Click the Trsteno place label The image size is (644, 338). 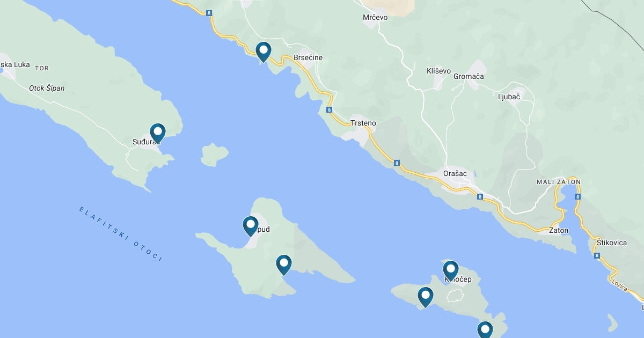[x=363, y=123]
